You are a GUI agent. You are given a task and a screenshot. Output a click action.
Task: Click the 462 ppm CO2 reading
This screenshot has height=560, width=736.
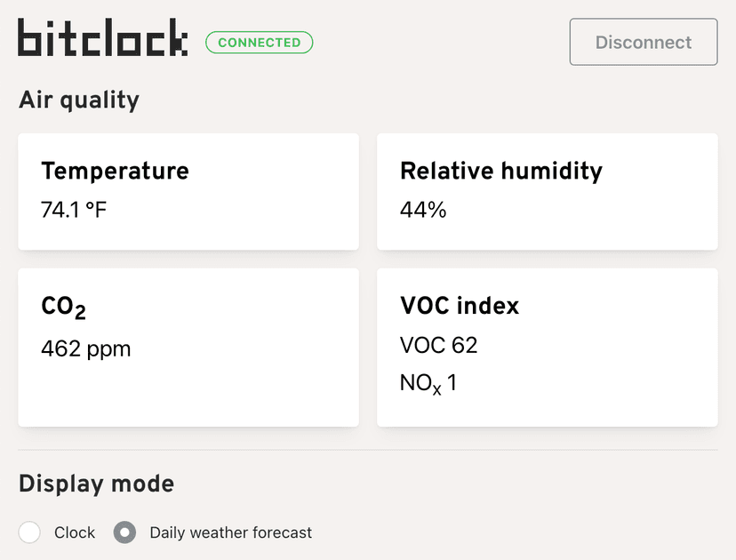(85, 348)
